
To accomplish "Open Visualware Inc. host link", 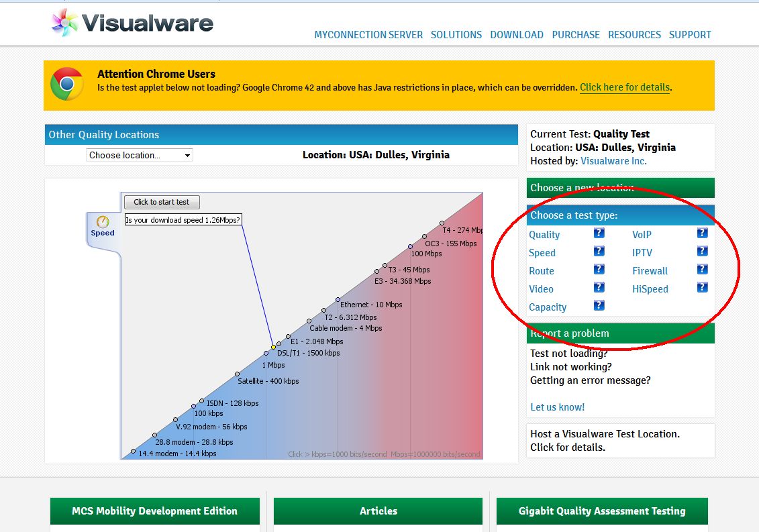I will 613,161.
